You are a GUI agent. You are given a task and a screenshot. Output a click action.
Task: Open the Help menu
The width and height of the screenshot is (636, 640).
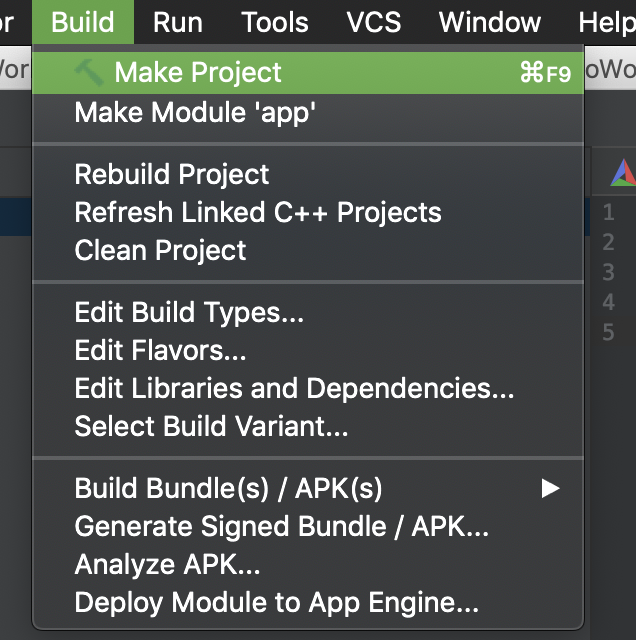[606, 22]
